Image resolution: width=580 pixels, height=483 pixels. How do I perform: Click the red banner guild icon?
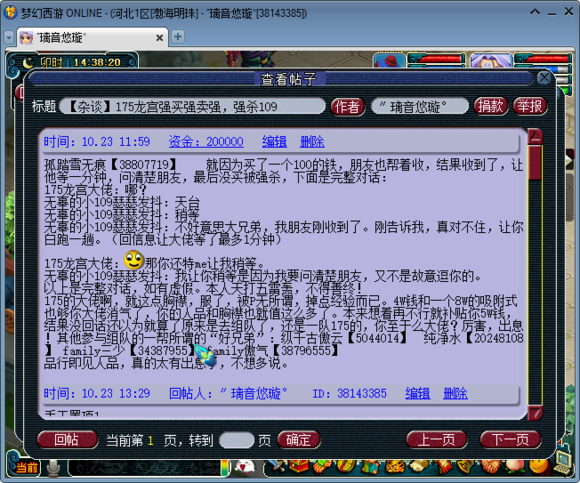coord(445,467)
